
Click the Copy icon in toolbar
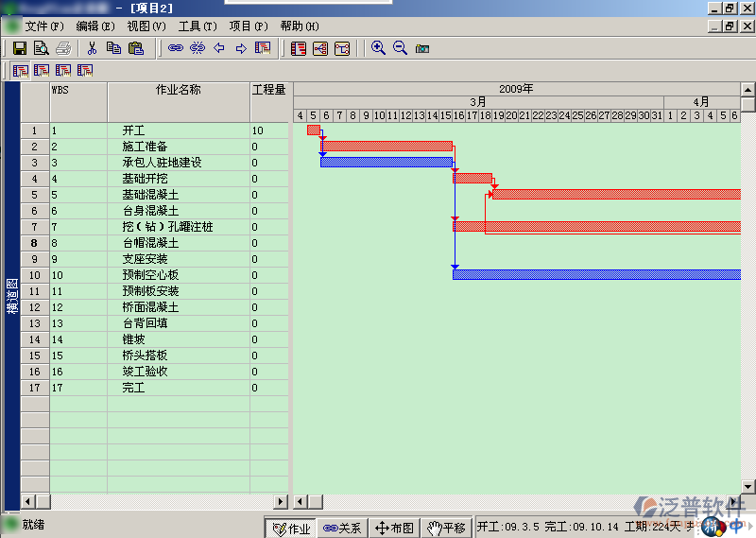(x=113, y=48)
